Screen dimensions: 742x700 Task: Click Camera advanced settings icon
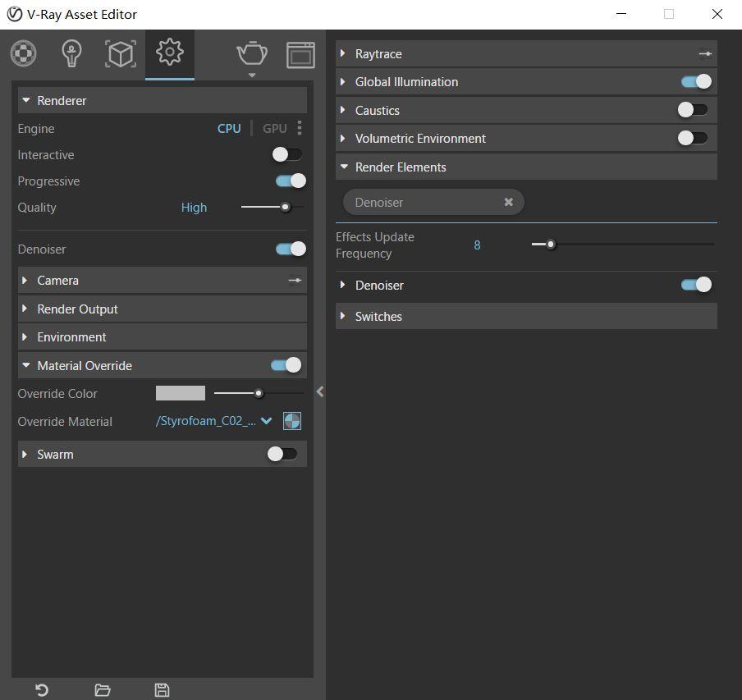295,281
